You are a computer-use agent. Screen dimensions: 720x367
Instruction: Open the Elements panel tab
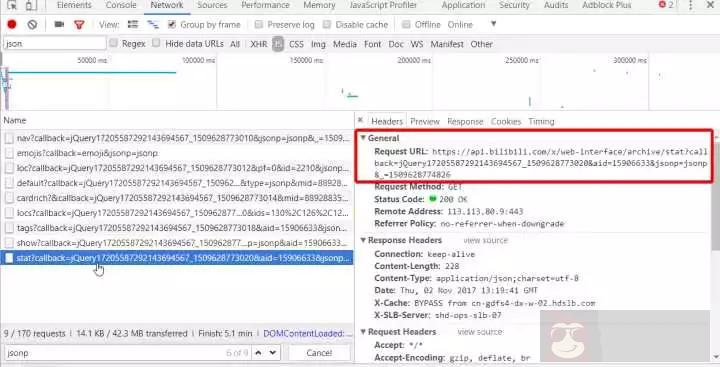[74, 6]
